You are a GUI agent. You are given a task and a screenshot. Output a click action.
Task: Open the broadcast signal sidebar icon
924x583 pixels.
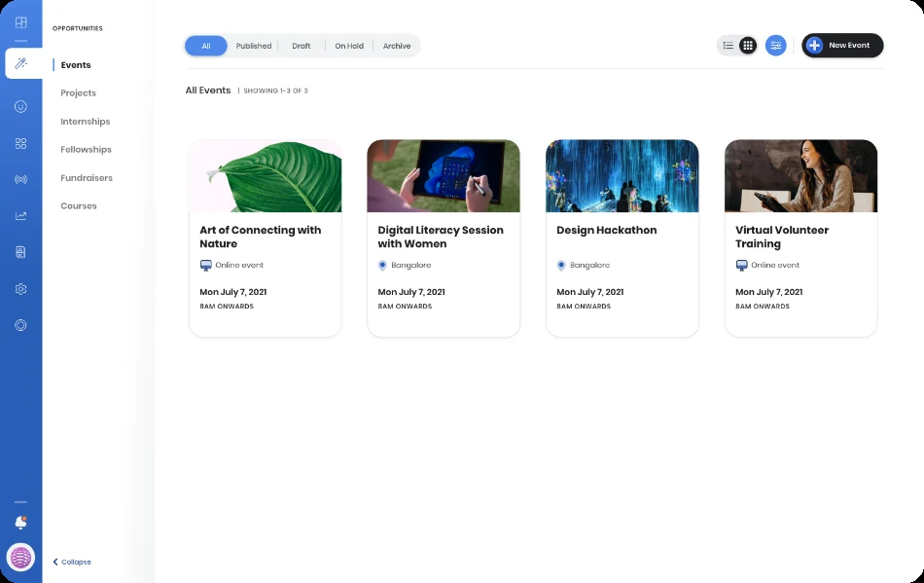(x=20, y=180)
